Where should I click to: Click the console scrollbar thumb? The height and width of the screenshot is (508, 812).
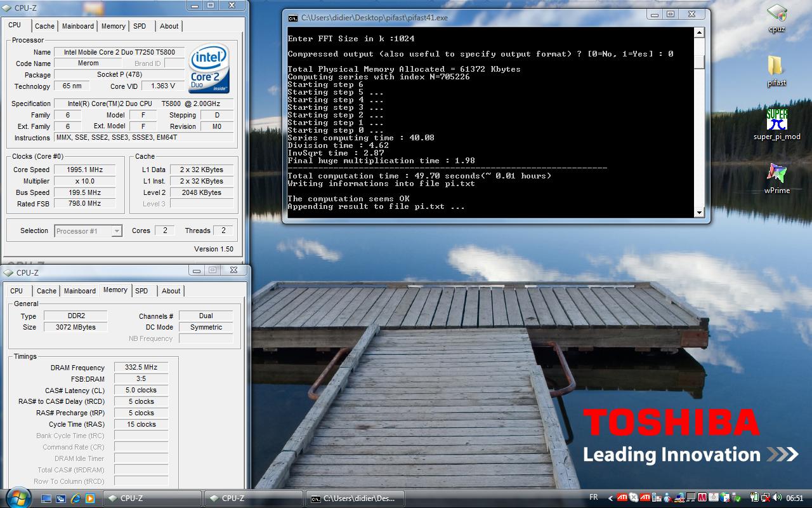[x=699, y=62]
